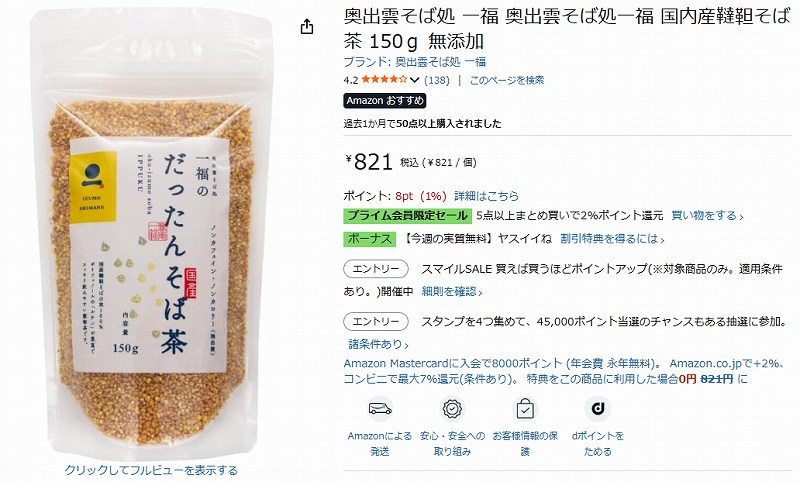Click the Amazon おすすめ badge
Image resolution: width=800 pixels, height=482 pixels.
click(x=385, y=100)
